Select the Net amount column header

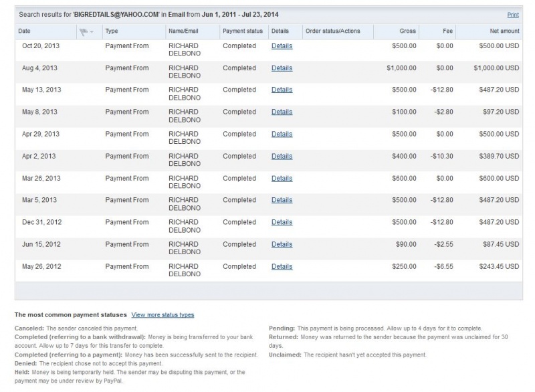pos(504,31)
